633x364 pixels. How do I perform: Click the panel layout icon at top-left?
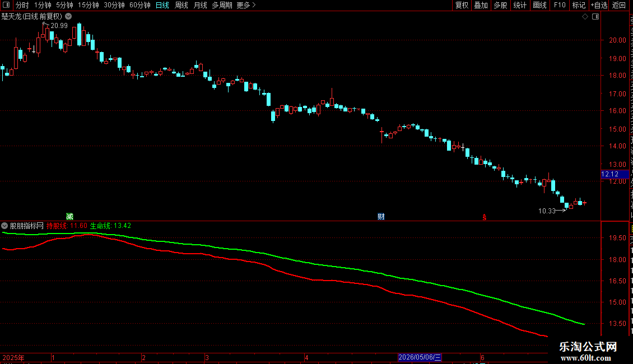[6, 5]
